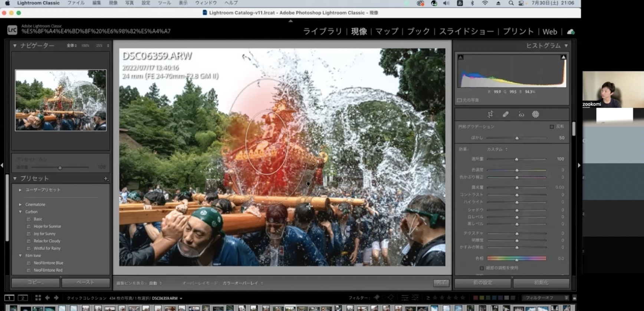Open the cloud sync status icon
Image resolution: width=644 pixels, height=311 pixels.
(571, 32)
